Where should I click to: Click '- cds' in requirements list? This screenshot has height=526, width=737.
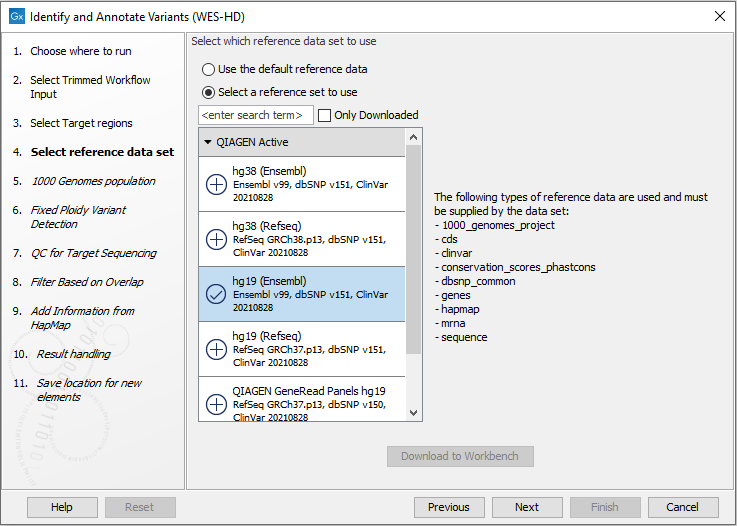[x=446, y=239]
